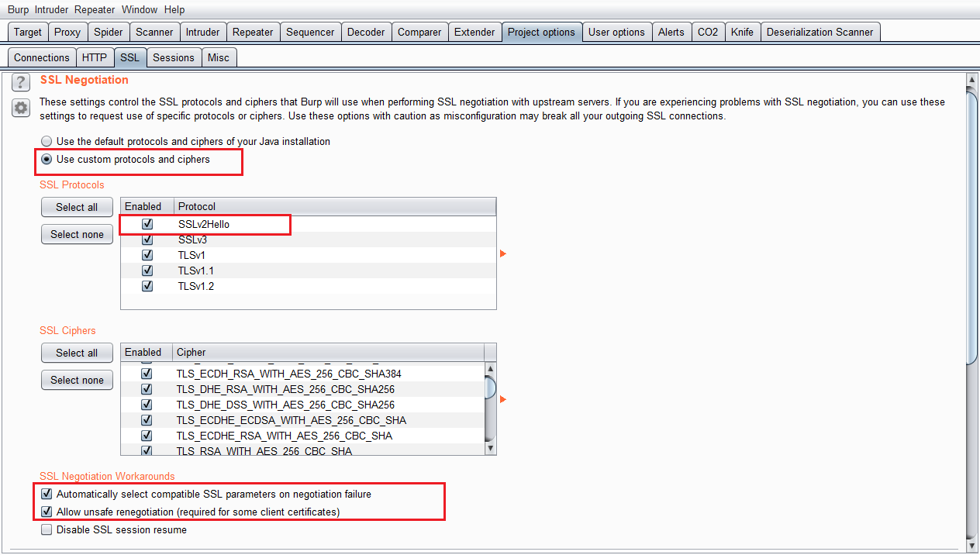This screenshot has width=980, height=555.
Task: Switch to the Repeater tab
Action: coord(253,32)
